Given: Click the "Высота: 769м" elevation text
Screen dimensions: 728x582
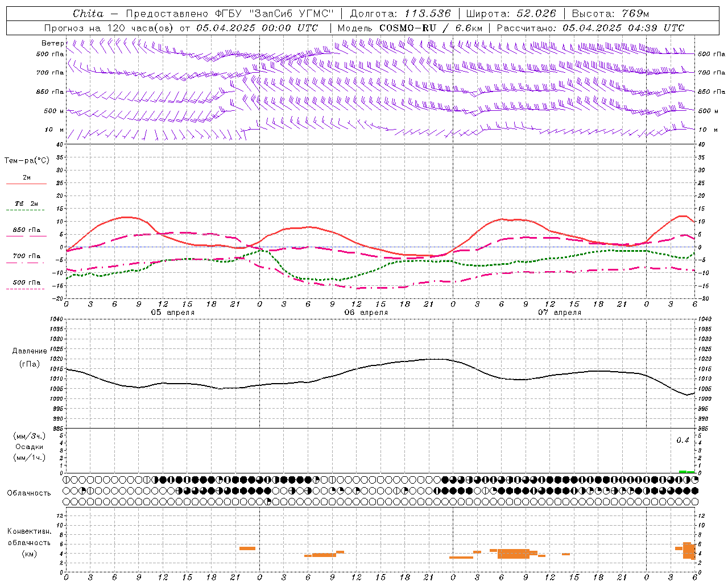Looking at the screenshot, I should (610, 14).
